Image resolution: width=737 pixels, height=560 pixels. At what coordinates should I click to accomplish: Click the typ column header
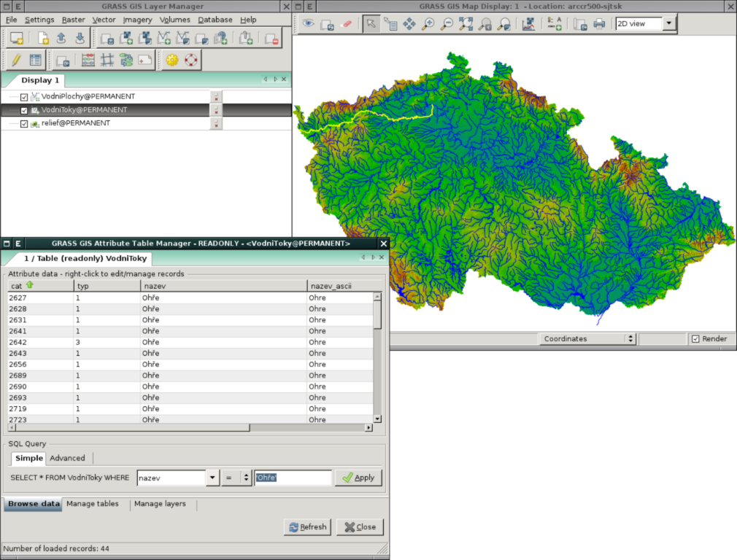(x=107, y=286)
